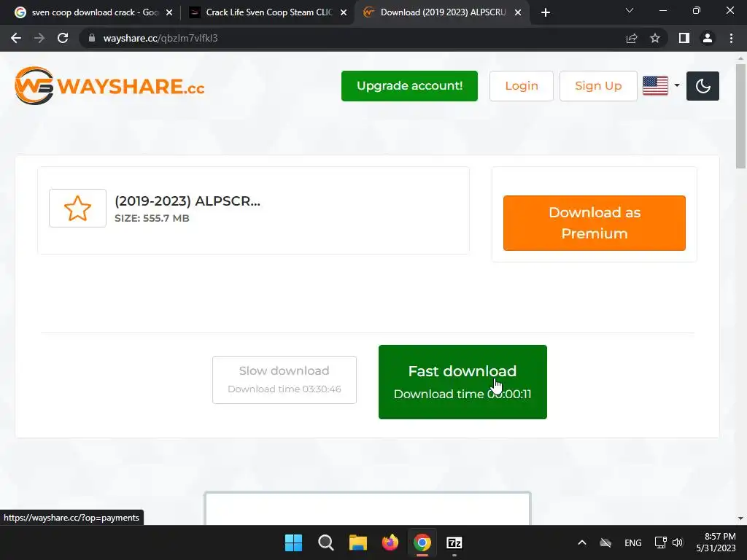This screenshot has width=747, height=560.
Task: Close the sven coop download crack tab
Action: coord(169,12)
